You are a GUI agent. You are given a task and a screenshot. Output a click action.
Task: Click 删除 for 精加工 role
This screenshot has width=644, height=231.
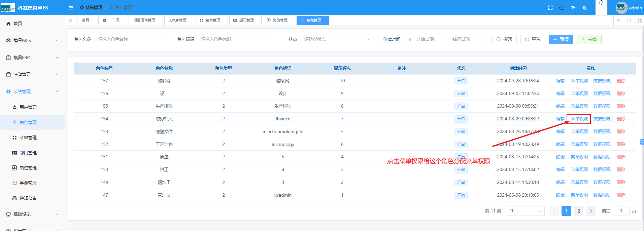[x=621, y=182]
